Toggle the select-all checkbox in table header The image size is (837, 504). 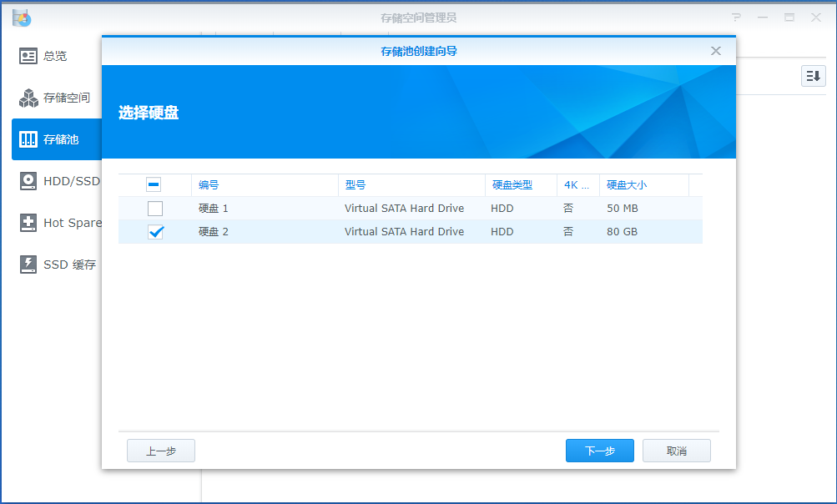pos(154,184)
